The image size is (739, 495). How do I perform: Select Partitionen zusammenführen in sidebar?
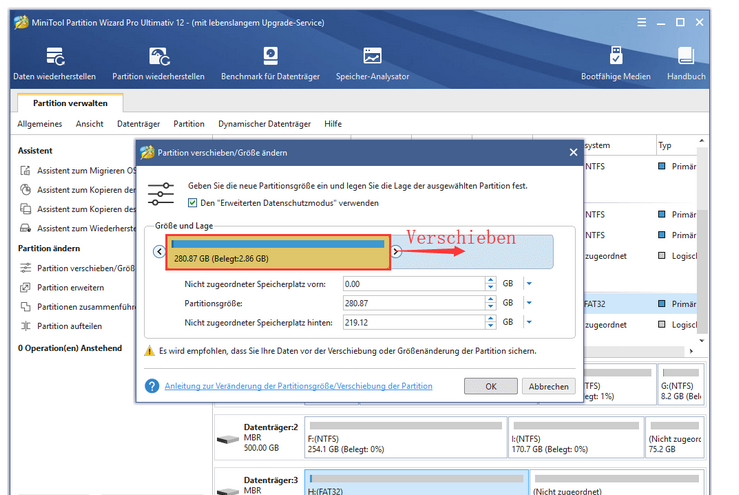(77, 306)
